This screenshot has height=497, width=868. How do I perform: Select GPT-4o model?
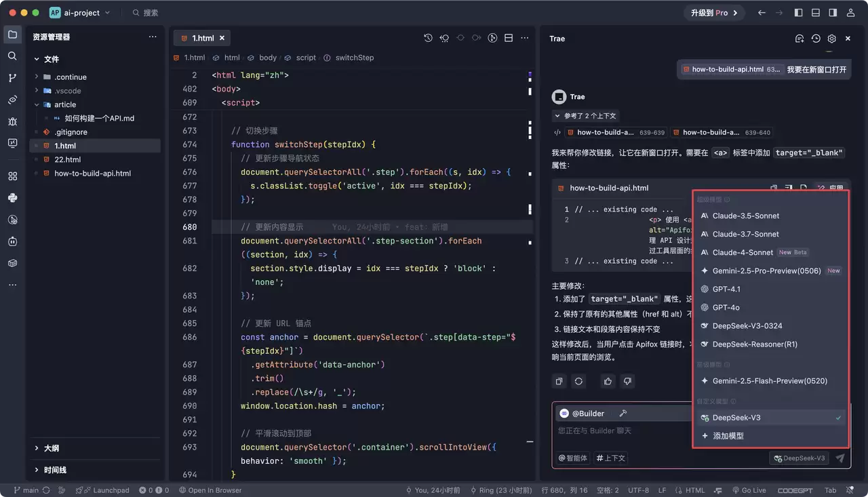pyautogui.click(x=771, y=307)
